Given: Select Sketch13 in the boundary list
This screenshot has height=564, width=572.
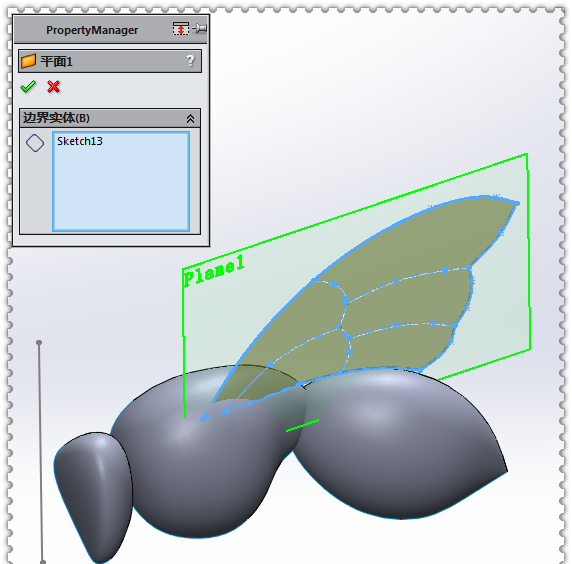Looking at the screenshot, I should 80,141.
